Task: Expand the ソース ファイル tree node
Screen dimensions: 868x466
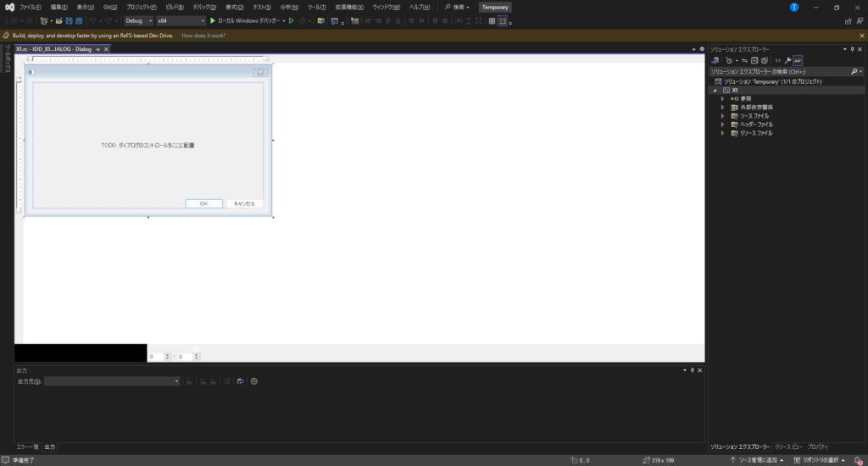Action: 723,116
